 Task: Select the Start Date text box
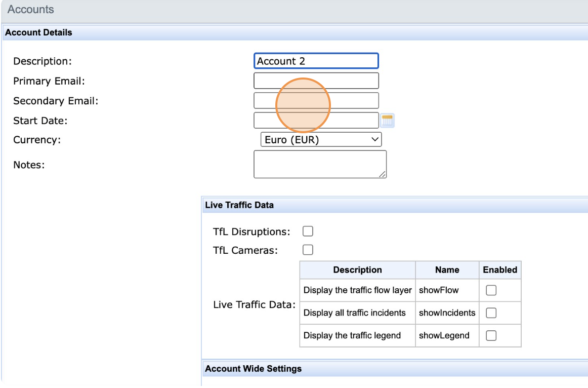(316, 120)
